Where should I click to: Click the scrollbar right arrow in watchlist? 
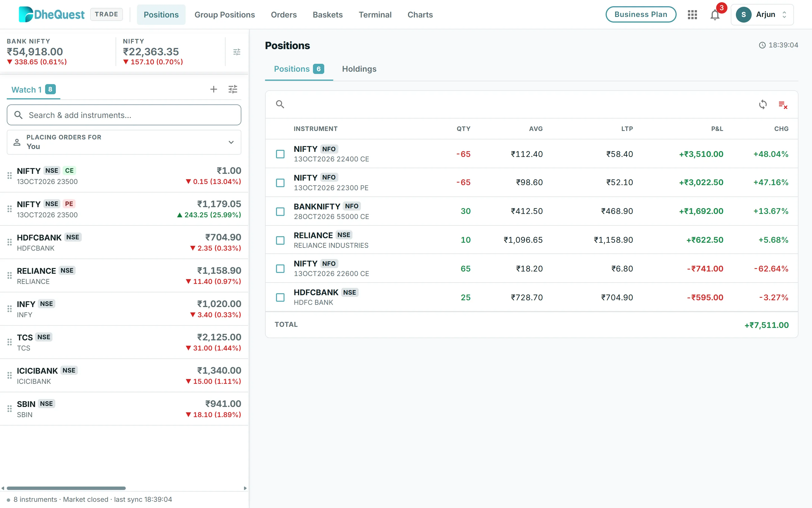(x=245, y=488)
